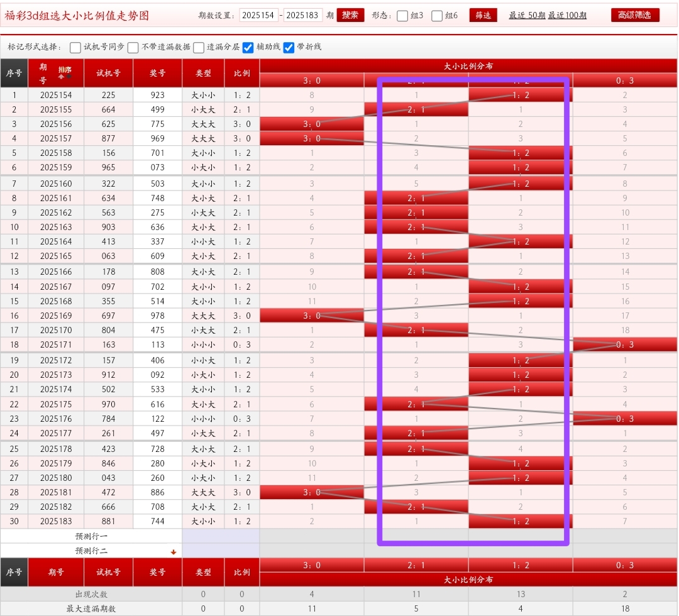Click the red 0:3 cell for period 2025171

(x=625, y=344)
